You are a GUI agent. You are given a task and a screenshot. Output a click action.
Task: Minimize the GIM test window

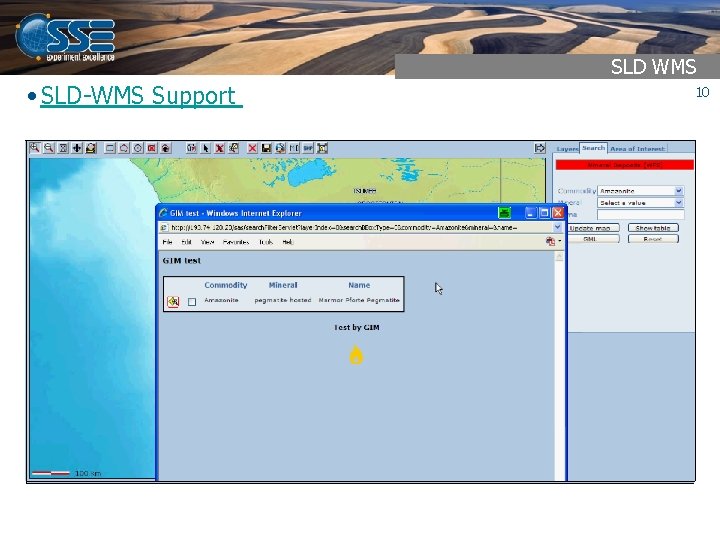pyautogui.click(x=531, y=213)
